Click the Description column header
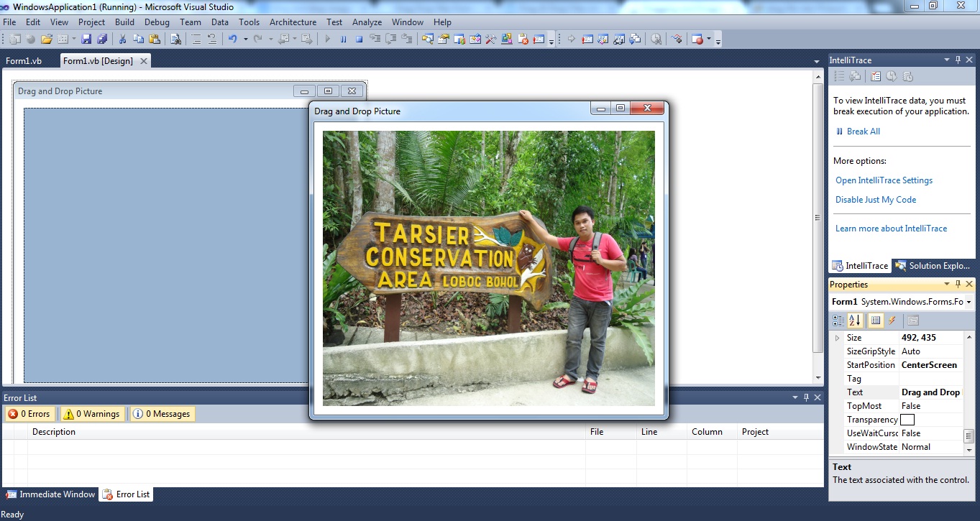The width and height of the screenshot is (980, 521). point(54,432)
